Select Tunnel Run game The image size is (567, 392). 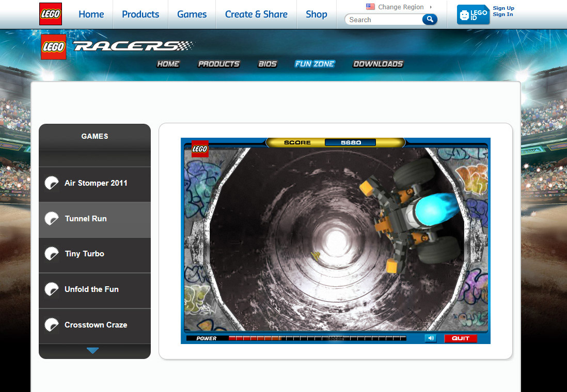[x=94, y=219]
